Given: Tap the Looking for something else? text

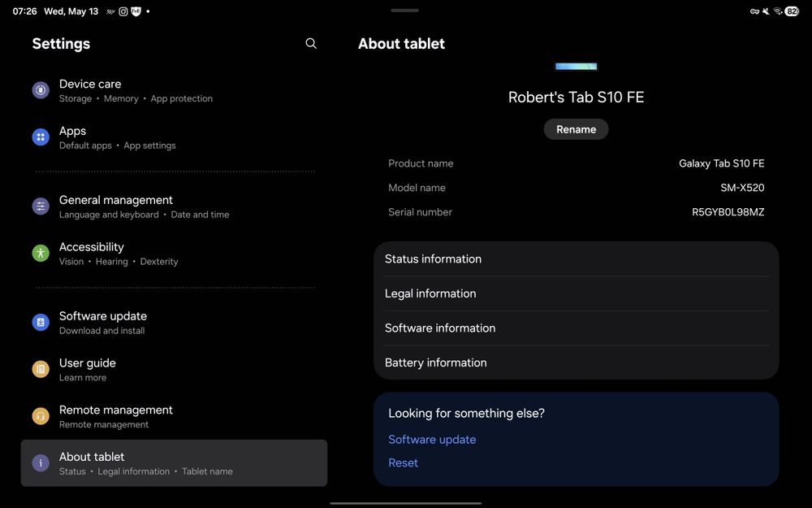Looking at the screenshot, I should point(466,413).
